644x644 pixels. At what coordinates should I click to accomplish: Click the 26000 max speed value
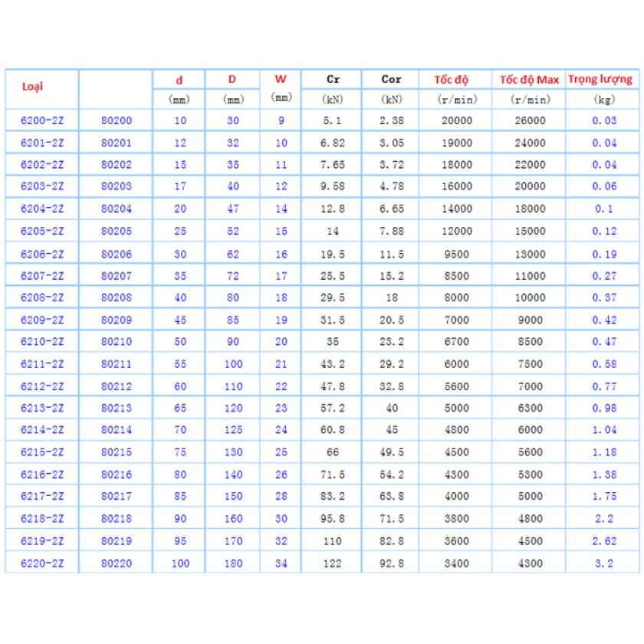(x=529, y=120)
